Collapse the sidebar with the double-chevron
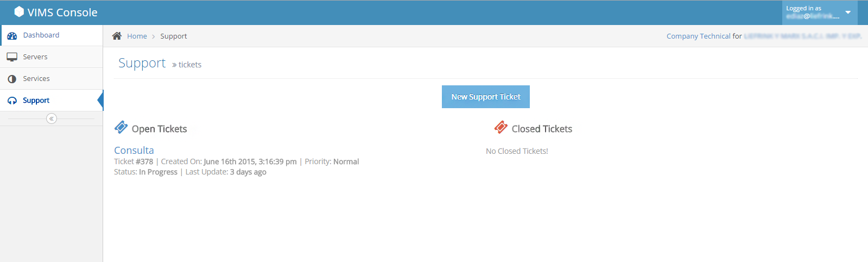 pos(52,118)
